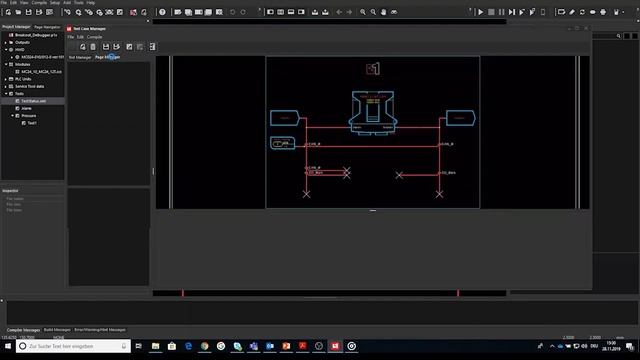This screenshot has width=640, height=360.
Task: Click the Navigate Forward arrow icon
Action: 349,12
